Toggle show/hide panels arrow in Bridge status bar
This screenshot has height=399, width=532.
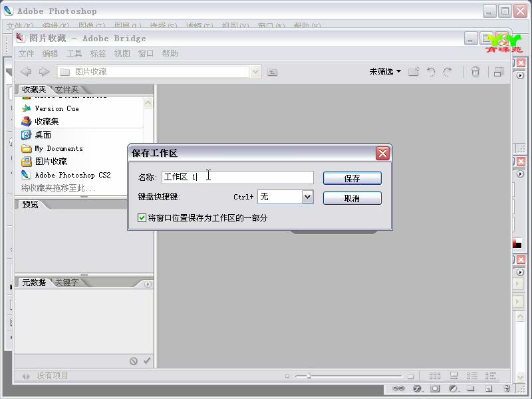[x=26, y=376]
